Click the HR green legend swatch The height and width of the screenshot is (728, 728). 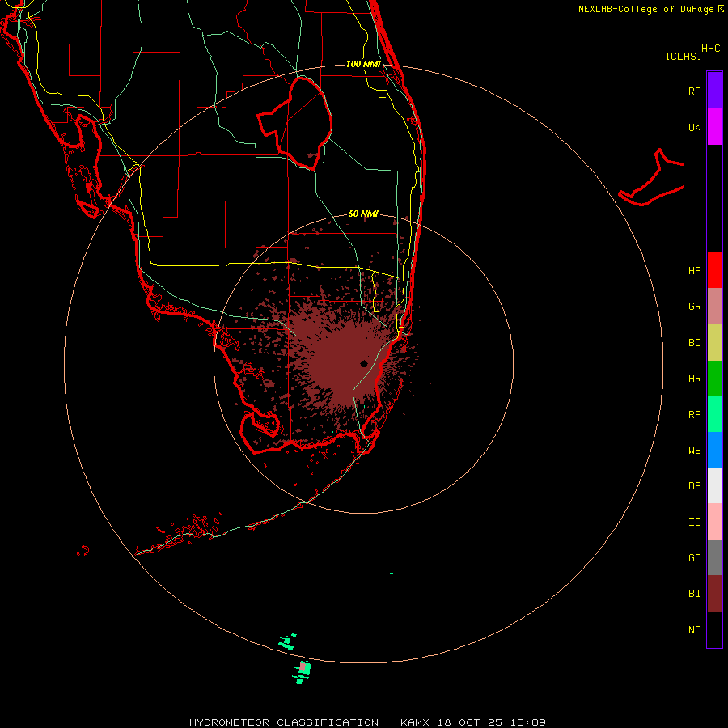tap(714, 379)
